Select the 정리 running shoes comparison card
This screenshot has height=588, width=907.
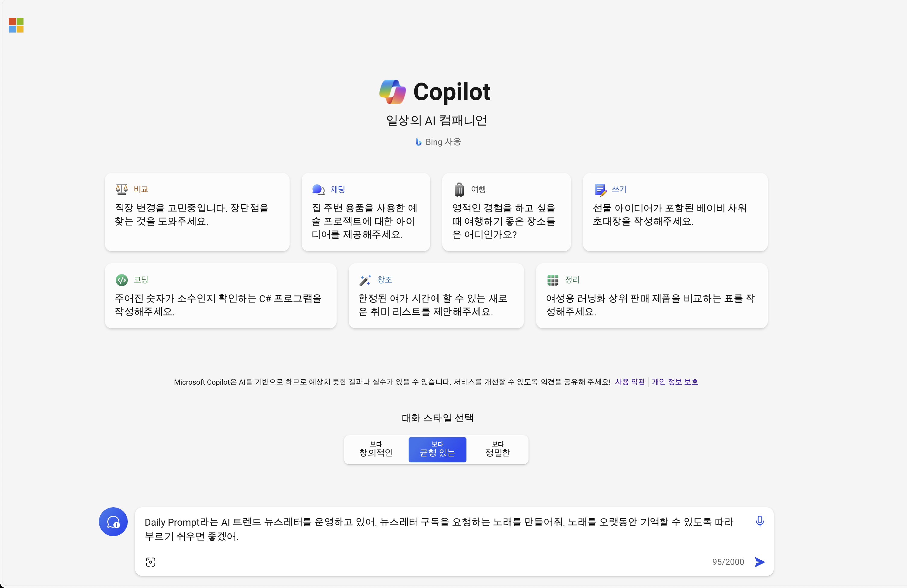[652, 296]
